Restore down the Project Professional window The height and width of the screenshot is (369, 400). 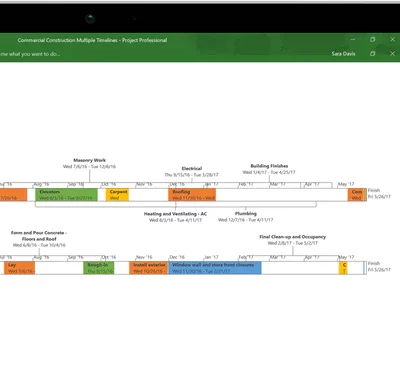[373, 40]
